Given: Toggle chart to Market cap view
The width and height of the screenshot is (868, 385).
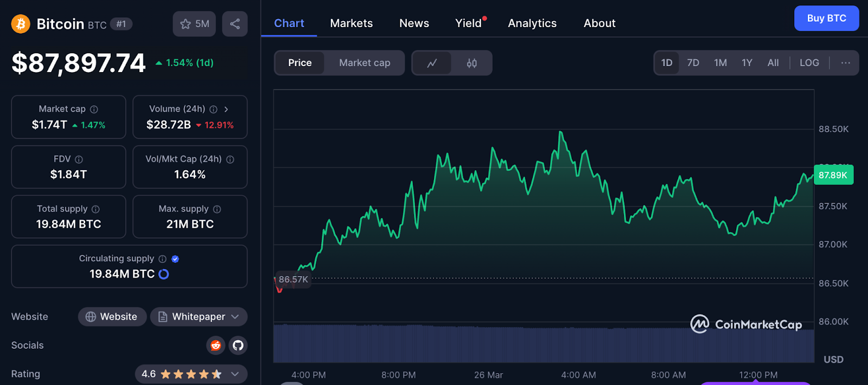Looking at the screenshot, I should point(365,63).
